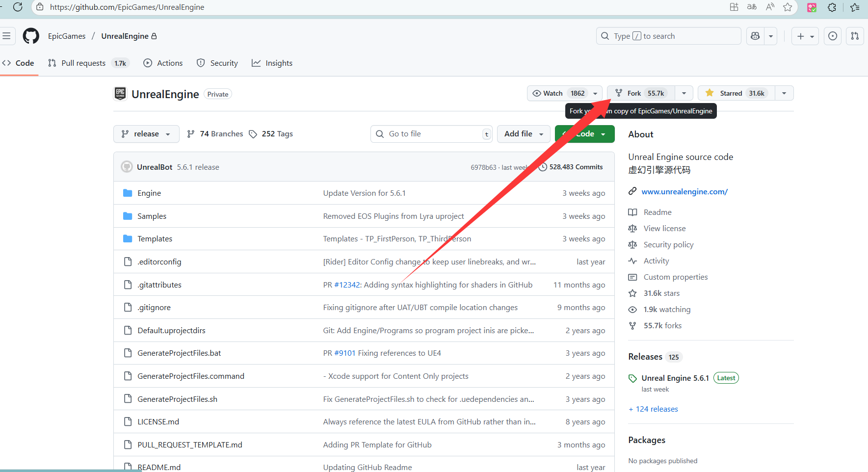Click the browser address bar URL
This screenshot has height=472, width=868.
tap(127, 7)
